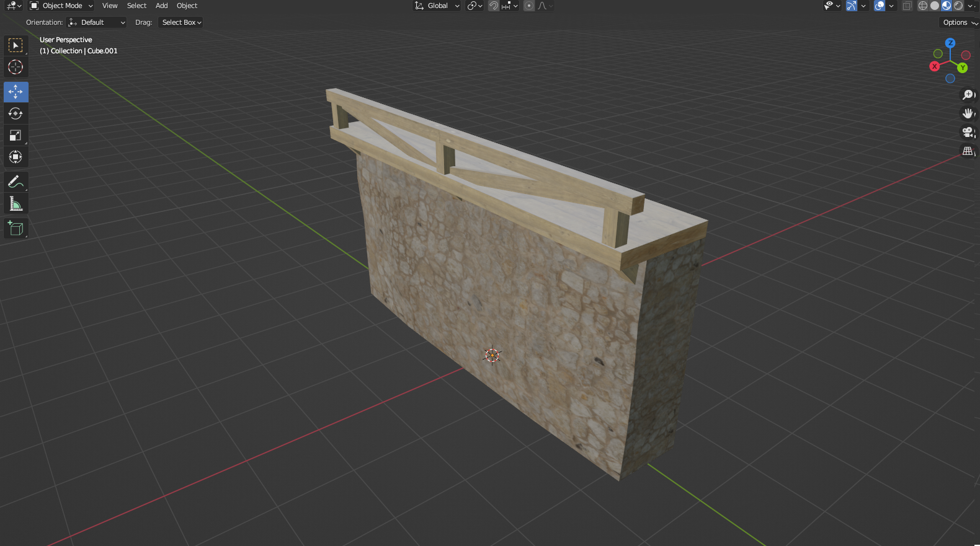Viewport: 980px width, 546px height.
Task: Pick the Transform tool
Action: click(x=16, y=157)
